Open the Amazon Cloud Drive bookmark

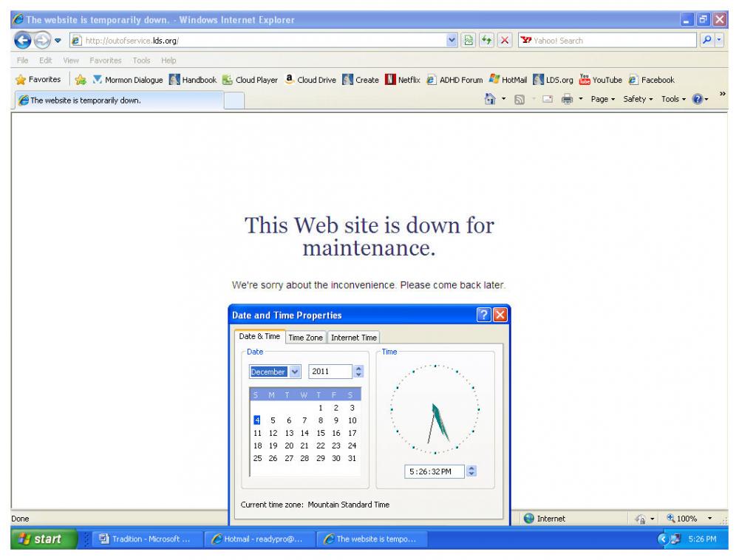coord(310,80)
